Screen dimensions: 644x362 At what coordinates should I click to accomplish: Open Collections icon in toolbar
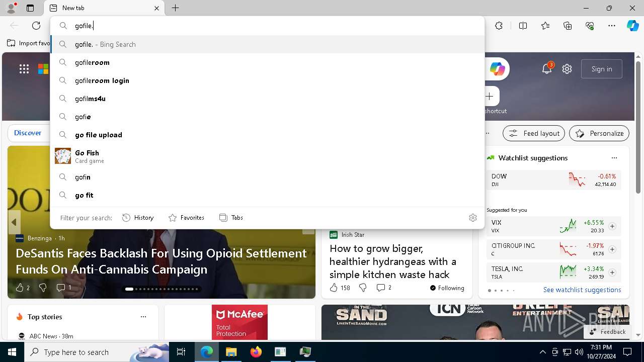pos(568,26)
